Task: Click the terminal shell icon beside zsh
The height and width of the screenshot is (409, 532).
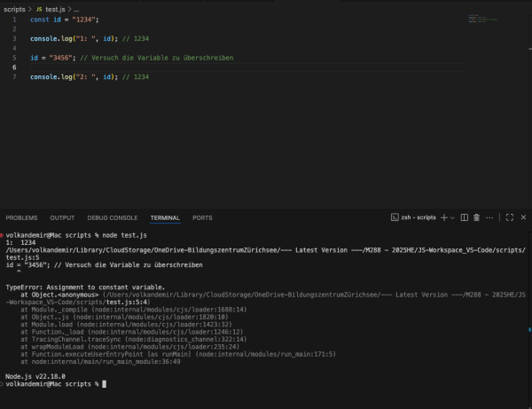Action: point(395,217)
